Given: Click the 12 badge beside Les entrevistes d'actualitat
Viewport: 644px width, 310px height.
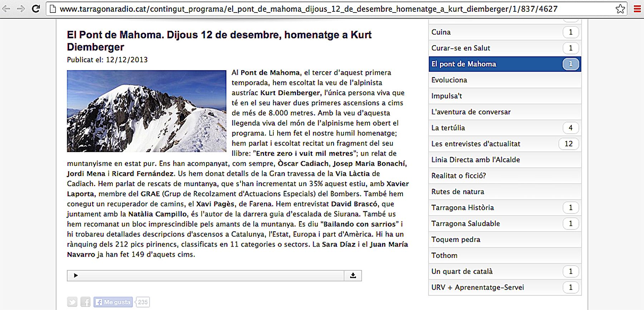Looking at the screenshot, I should pyautogui.click(x=569, y=144).
